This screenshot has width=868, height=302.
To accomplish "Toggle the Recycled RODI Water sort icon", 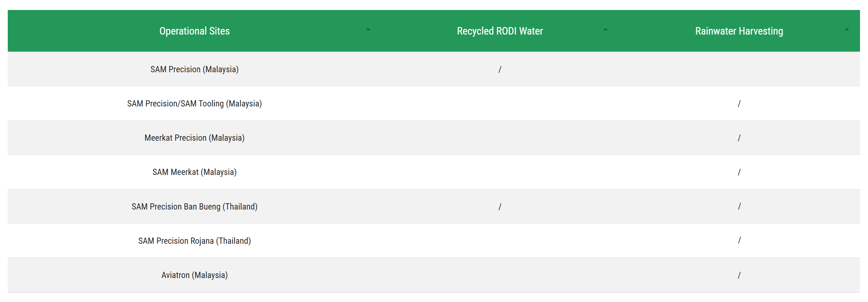I will [x=605, y=30].
